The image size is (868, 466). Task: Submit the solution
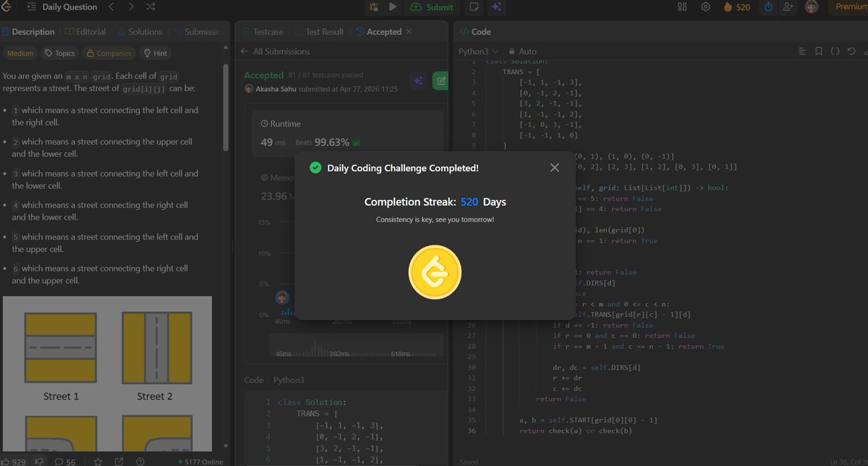coord(432,7)
